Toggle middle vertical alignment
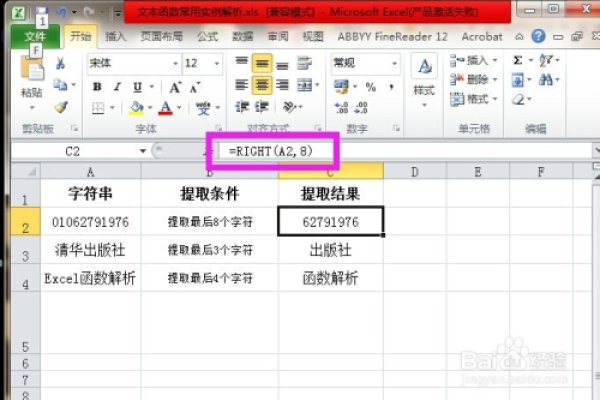Image resolution: width=600 pixels, height=400 pixels. [262, 64]
